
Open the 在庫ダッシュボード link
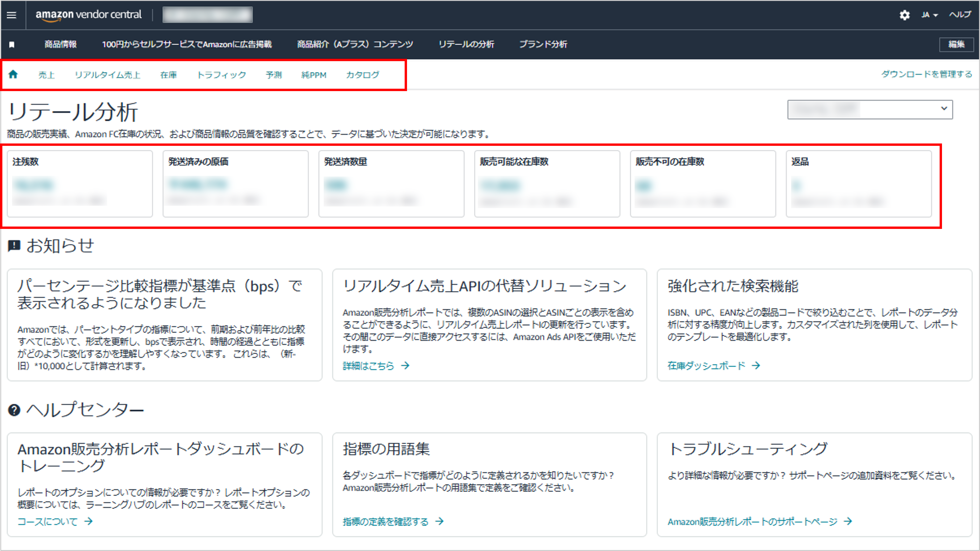coord(706,366)
